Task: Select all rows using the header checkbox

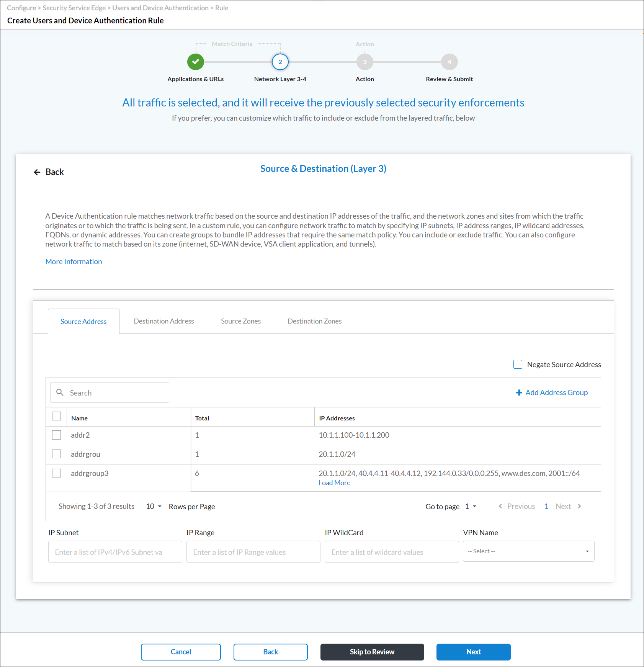Action: click(x=56, y=416)
